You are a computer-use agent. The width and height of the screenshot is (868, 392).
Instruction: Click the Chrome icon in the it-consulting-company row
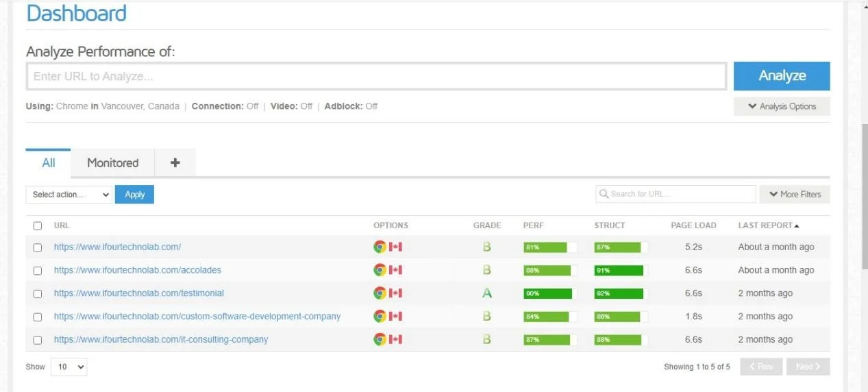point(380,339)
